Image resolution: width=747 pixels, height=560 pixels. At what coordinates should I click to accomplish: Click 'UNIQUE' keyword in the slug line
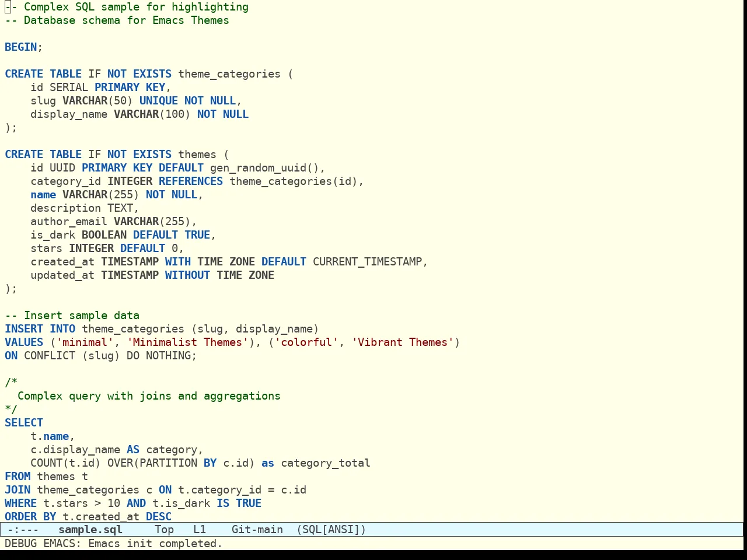pyautogui.click(x=159, y=101)
